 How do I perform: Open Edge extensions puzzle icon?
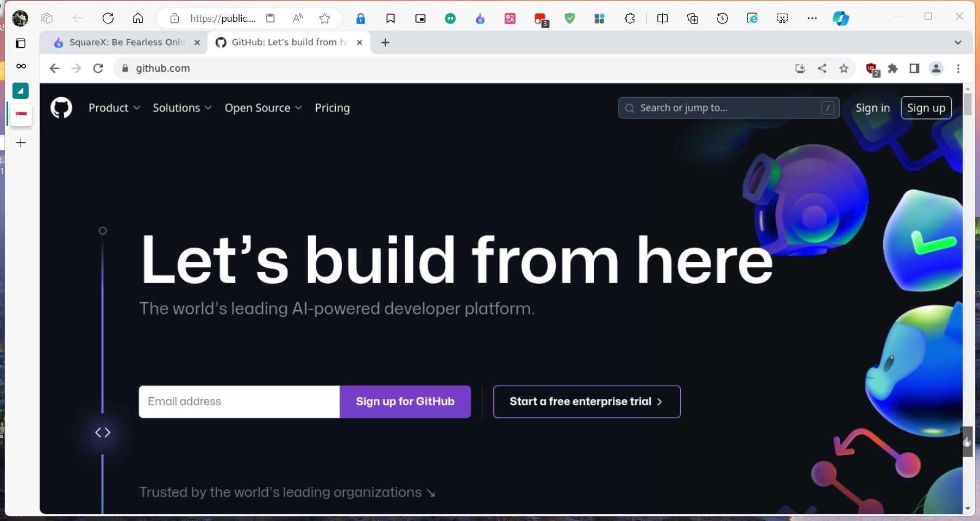pos(630,18)
